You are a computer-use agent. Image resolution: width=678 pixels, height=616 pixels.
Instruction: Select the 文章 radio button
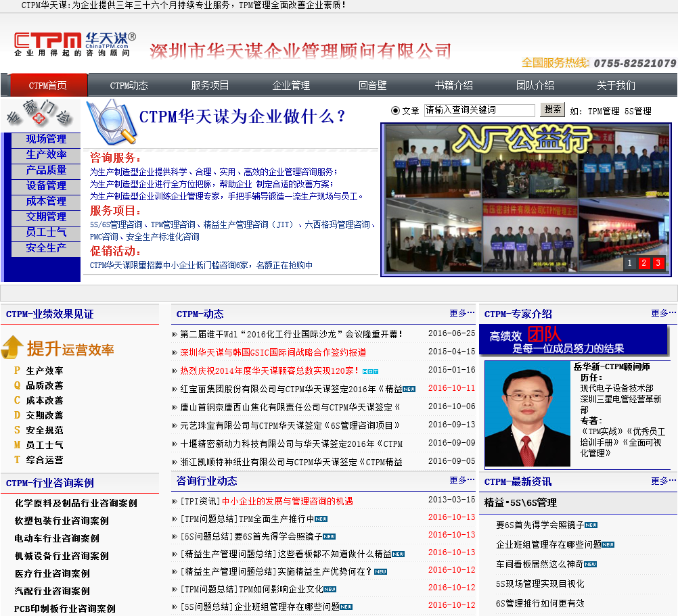pos(395,111)
